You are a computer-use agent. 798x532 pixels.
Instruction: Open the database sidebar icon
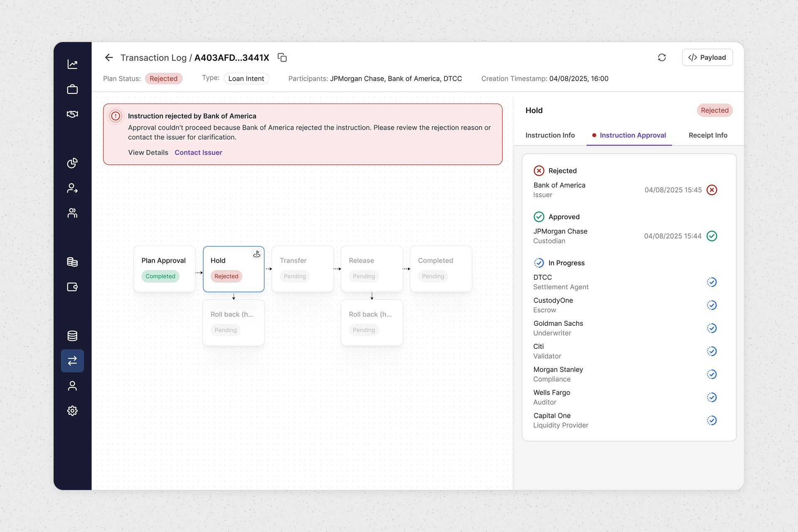[72, 336]
